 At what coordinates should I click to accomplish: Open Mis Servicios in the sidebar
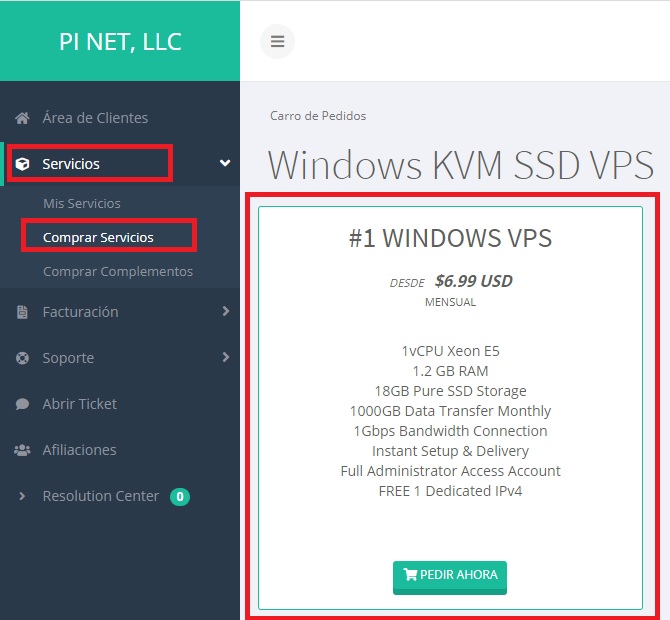click(81, 203)
